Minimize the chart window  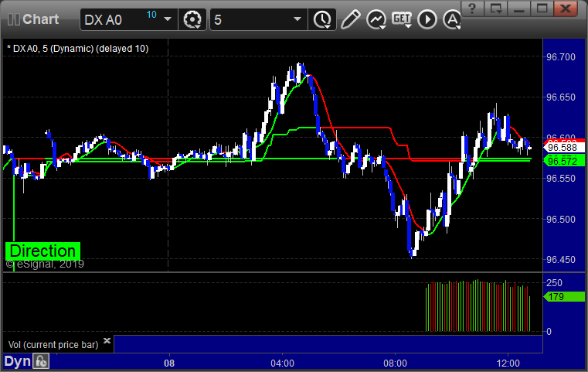518,8
